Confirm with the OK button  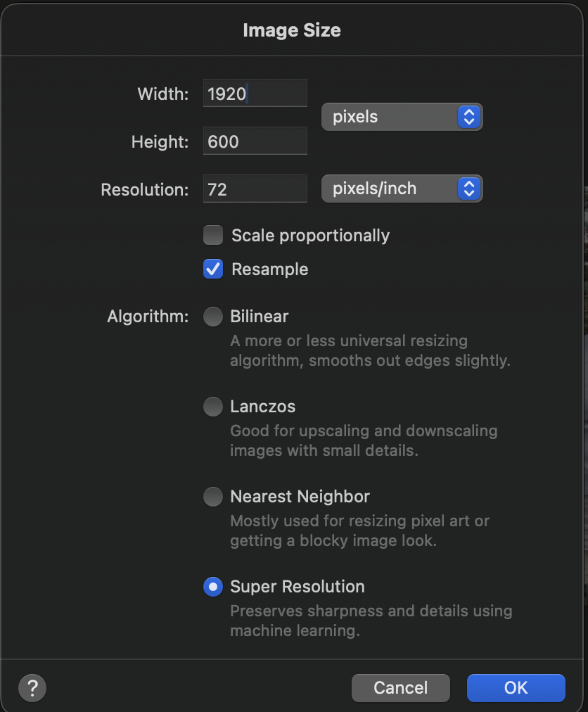pos(516,688)
